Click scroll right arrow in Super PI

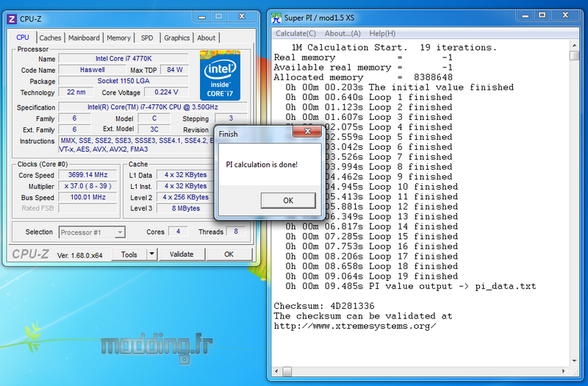(x=564, y=371)
